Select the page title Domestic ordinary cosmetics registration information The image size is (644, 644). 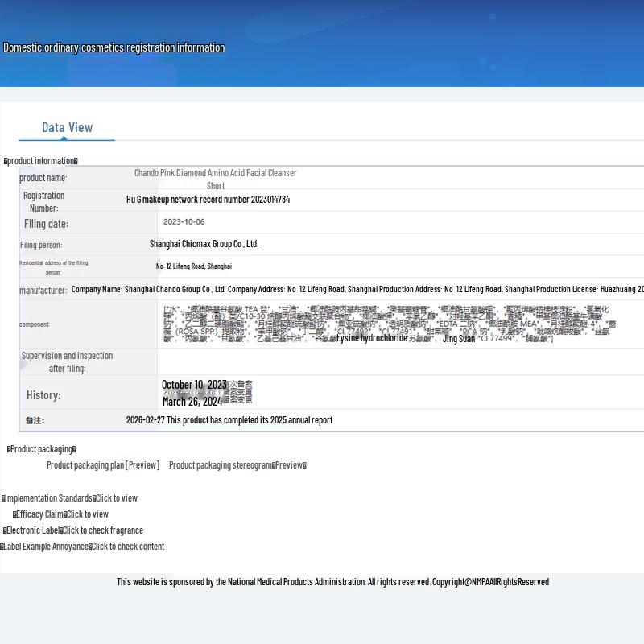pos(114,47)
